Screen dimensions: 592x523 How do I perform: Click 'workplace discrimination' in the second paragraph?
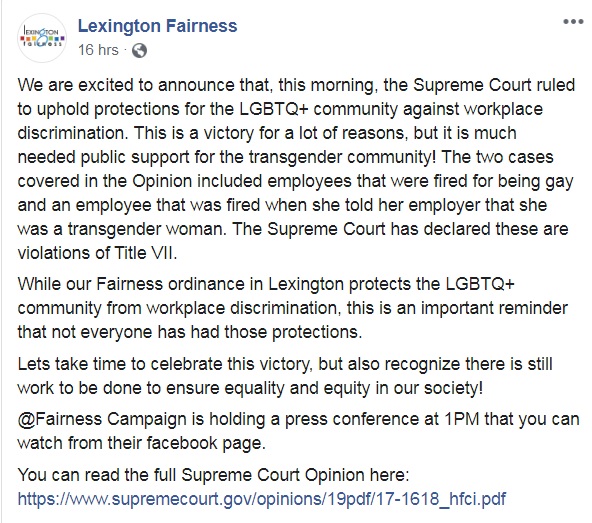pos(242,308)
